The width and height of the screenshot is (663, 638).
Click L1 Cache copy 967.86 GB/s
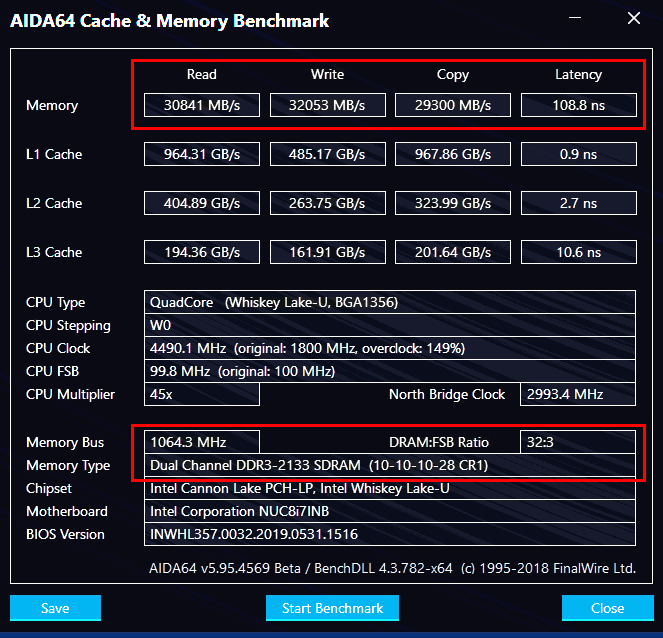pos(453,154)
